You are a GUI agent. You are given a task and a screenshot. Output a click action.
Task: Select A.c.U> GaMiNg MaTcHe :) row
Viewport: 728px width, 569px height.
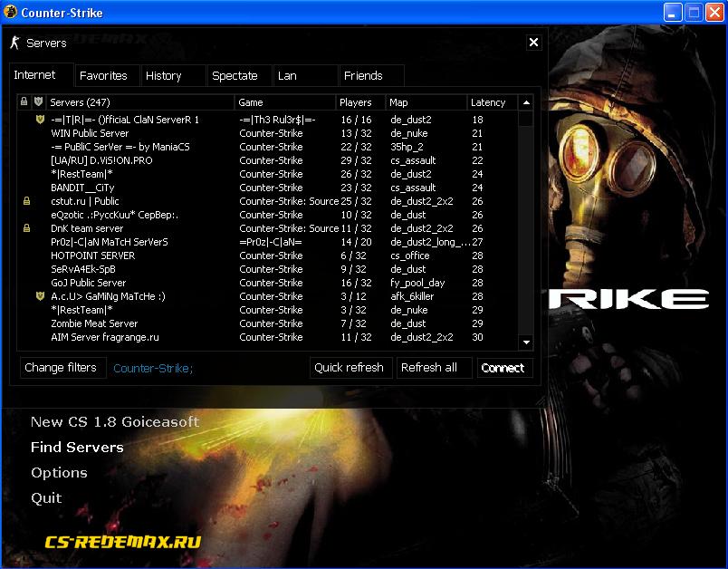point(268,296)
